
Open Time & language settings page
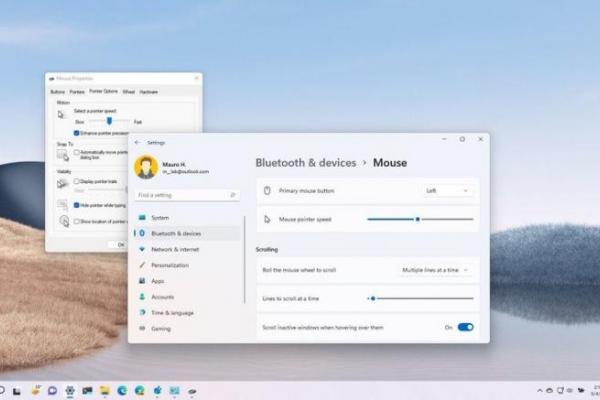[188, 312]
